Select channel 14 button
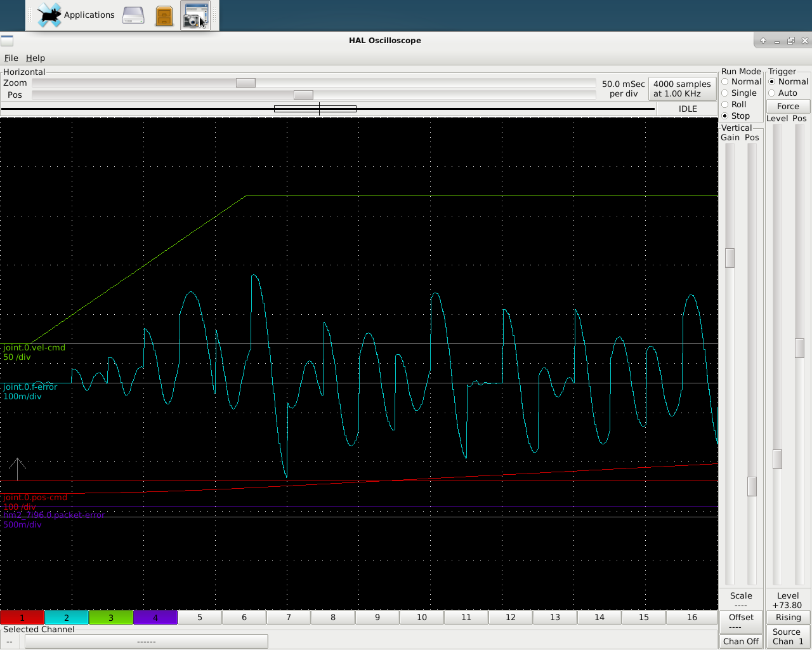The width and height of the screenshot is (812, 650). click(x=599, y=618)
